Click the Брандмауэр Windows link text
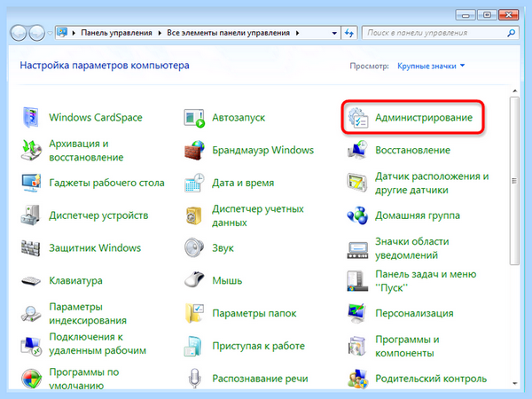This screenshot has height=399, width=532. coord(263,150)
